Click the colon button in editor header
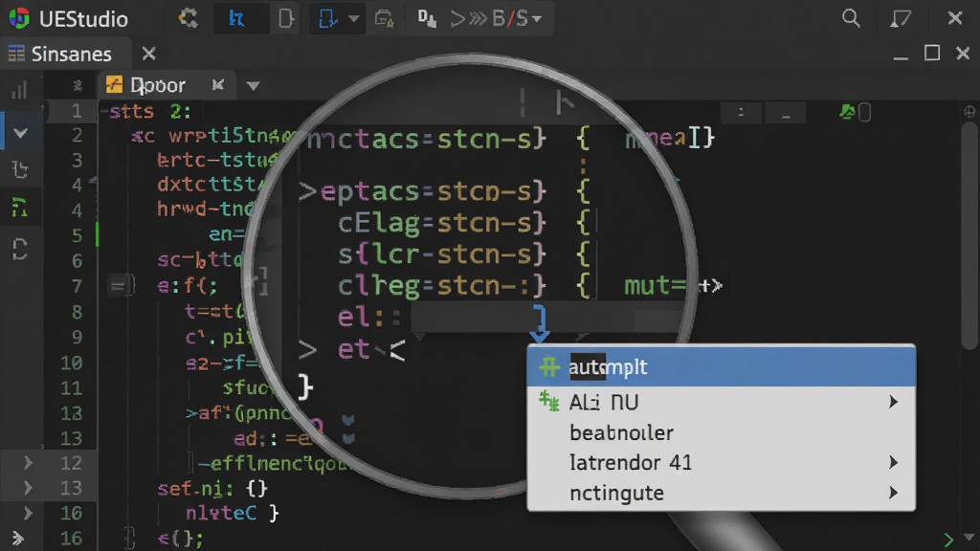Screen dimensions: 980x551 742,113
